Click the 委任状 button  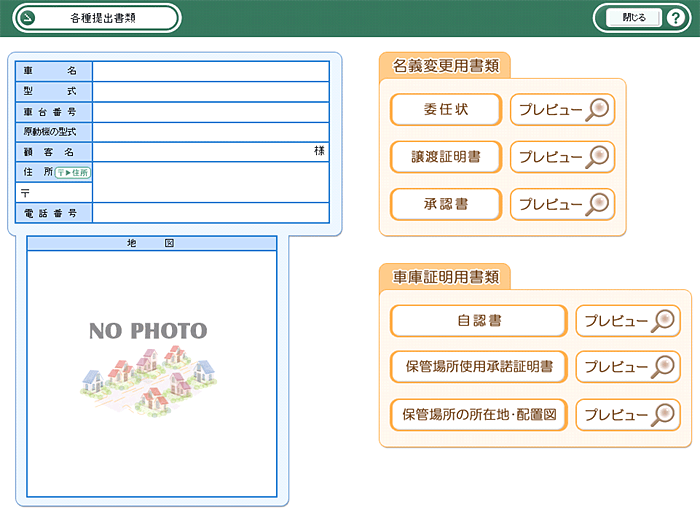pos(445,109)
